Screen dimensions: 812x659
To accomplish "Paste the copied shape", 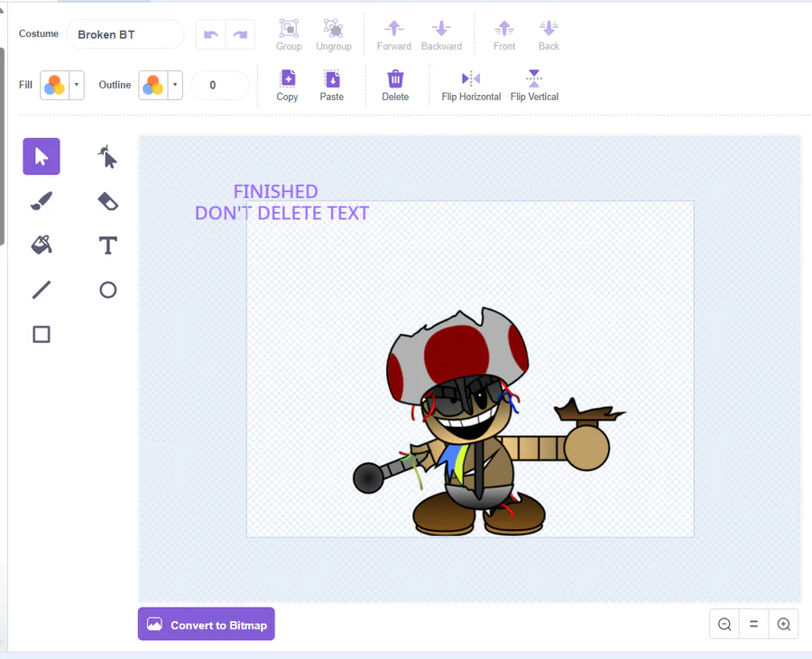I will [x=331, y=86].
